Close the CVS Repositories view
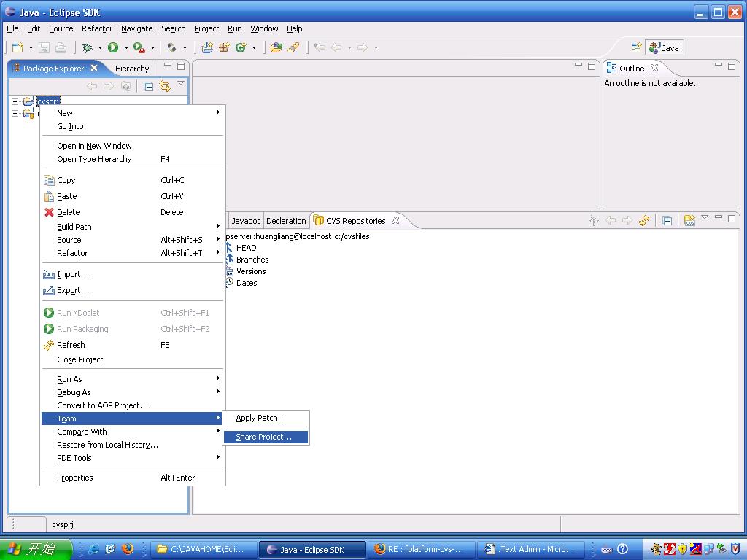 tap(395, 220)
